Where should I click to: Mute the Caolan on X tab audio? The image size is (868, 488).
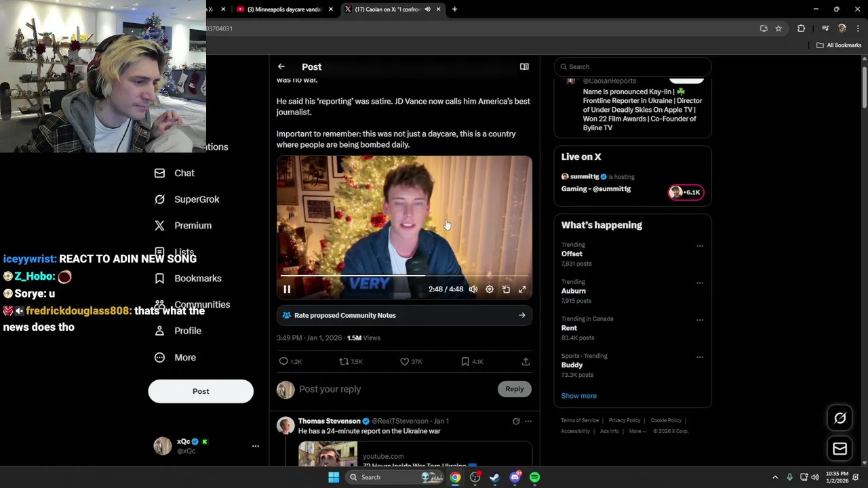[x=427, y=9]
